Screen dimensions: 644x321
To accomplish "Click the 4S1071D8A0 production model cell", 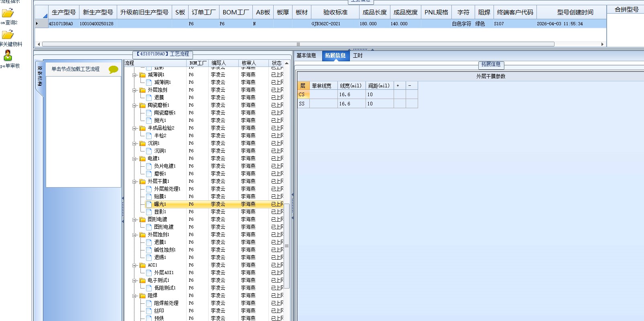I will point(64,24).
